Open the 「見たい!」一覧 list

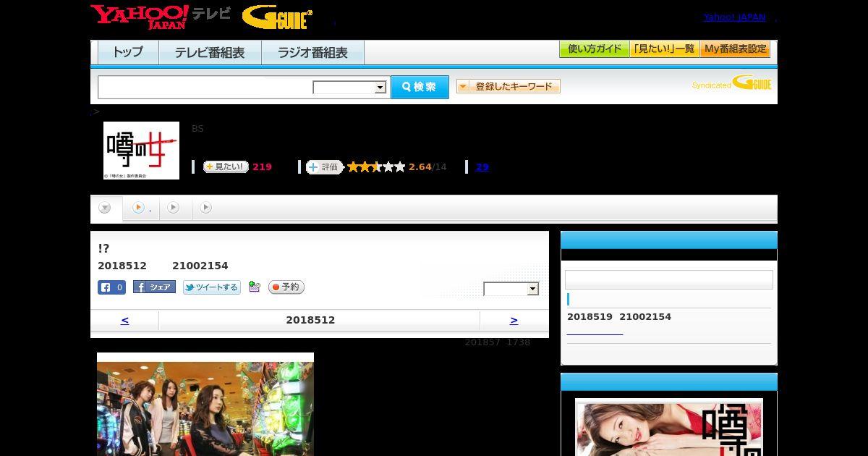(x=665, y=49)
